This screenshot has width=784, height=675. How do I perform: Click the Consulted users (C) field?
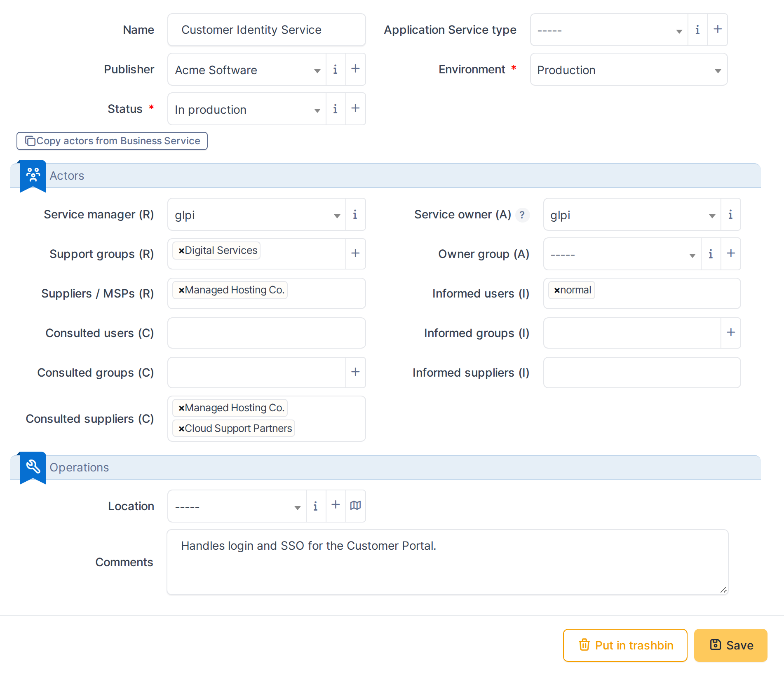(x=267, y=333)
